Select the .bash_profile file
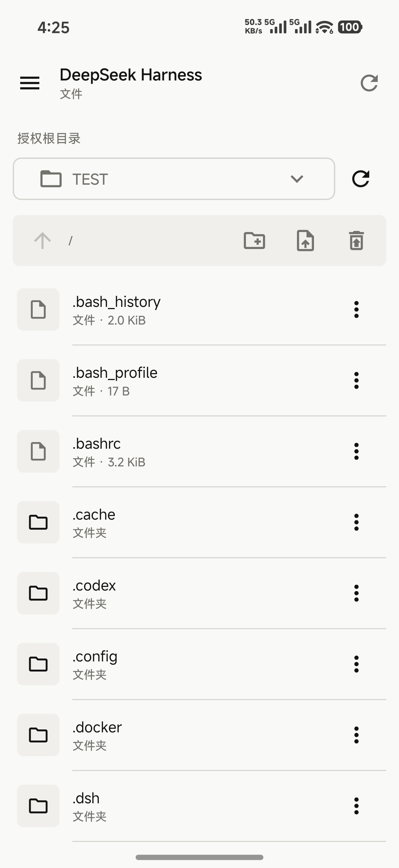The image size is (399, 868). 199,380
